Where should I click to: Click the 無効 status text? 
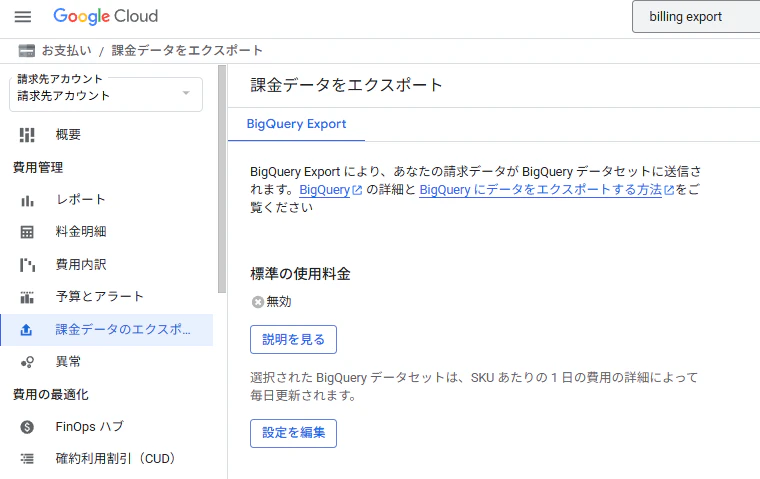point(279,302)
